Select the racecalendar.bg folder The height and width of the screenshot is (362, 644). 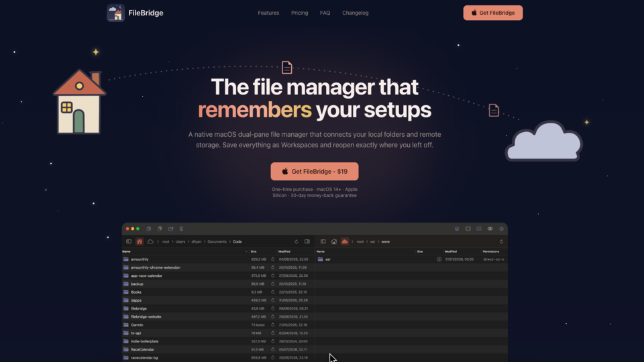pyautogui.click(x=219, y=357)
